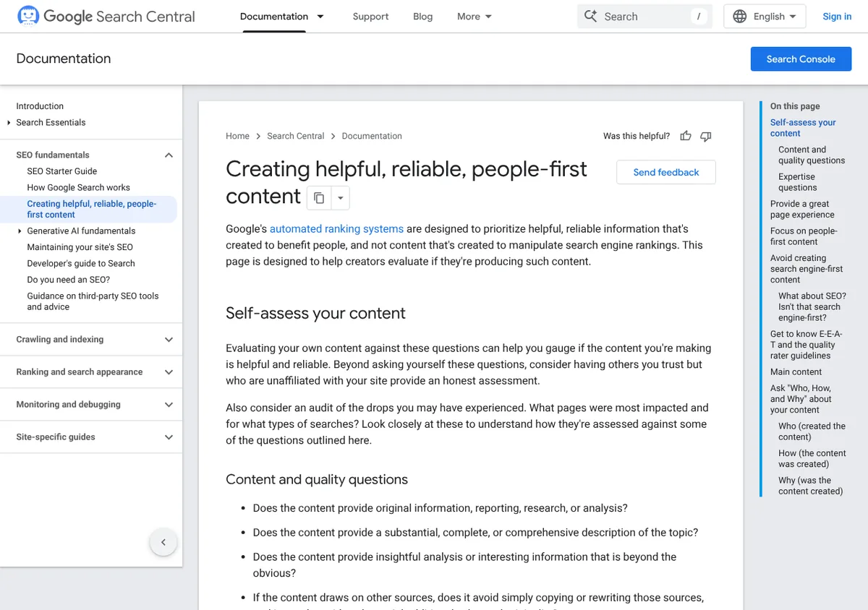
Task: Open dropdown arrow next to copy icon
Action: coord(340,197)
